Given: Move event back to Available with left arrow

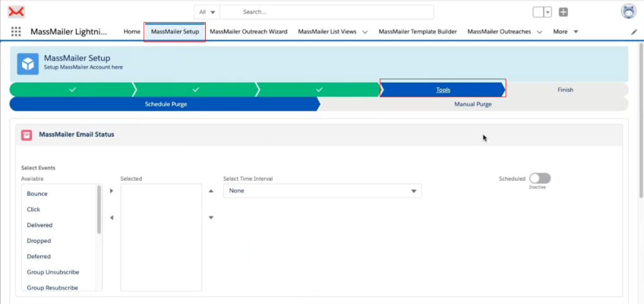Looking at the screenshot, I should 112,218.
